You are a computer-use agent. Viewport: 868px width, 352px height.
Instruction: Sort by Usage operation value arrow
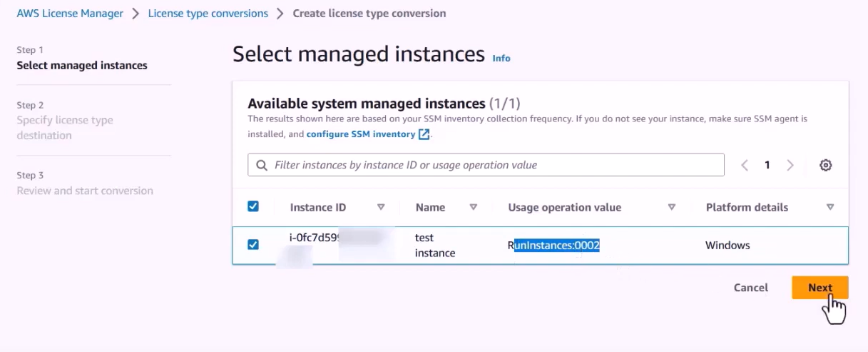(672, 207)
